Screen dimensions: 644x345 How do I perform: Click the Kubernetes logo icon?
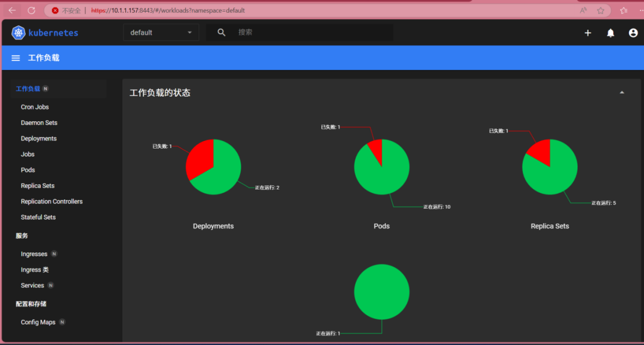tap(19, 33)
